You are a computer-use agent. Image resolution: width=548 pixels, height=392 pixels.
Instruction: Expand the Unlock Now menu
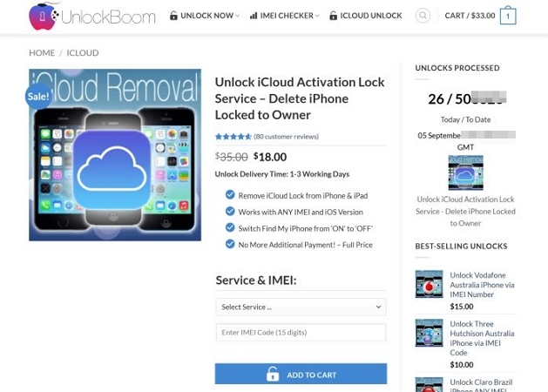click(205, 16)
